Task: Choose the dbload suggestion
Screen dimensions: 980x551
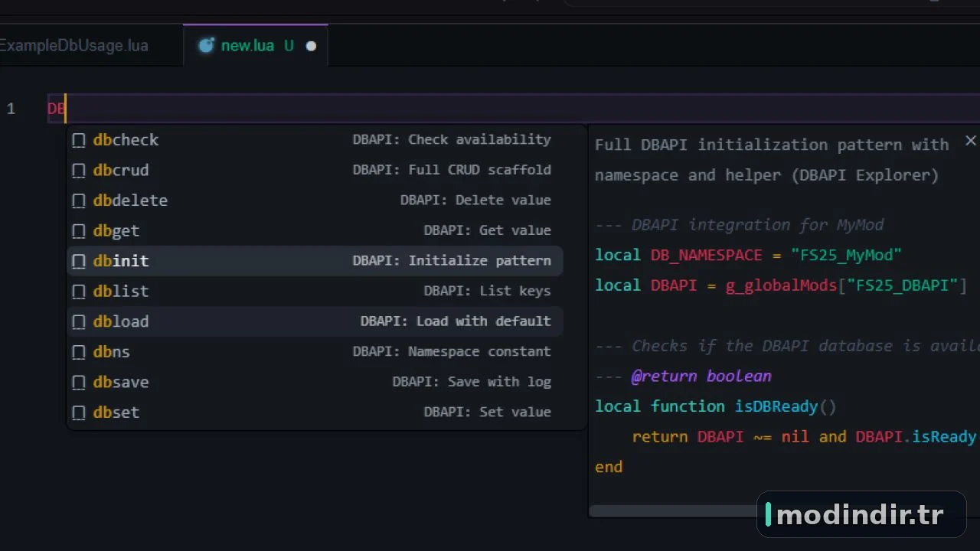Action: pyautogui.click(x=315, y=321)
